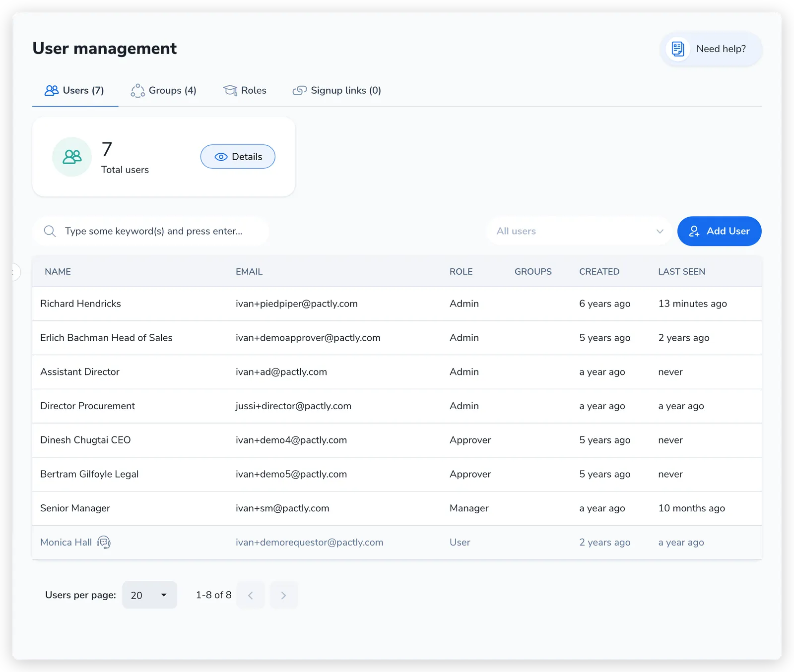This screenshot has width=794, height=672.
Task: Click the Need help? button
Action: [711, 49]
